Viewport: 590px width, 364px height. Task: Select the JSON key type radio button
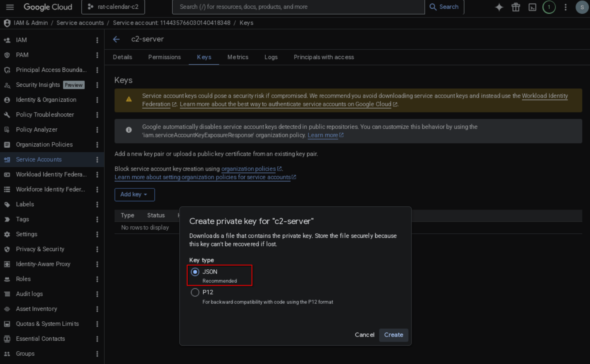click(x=195, y=272)
